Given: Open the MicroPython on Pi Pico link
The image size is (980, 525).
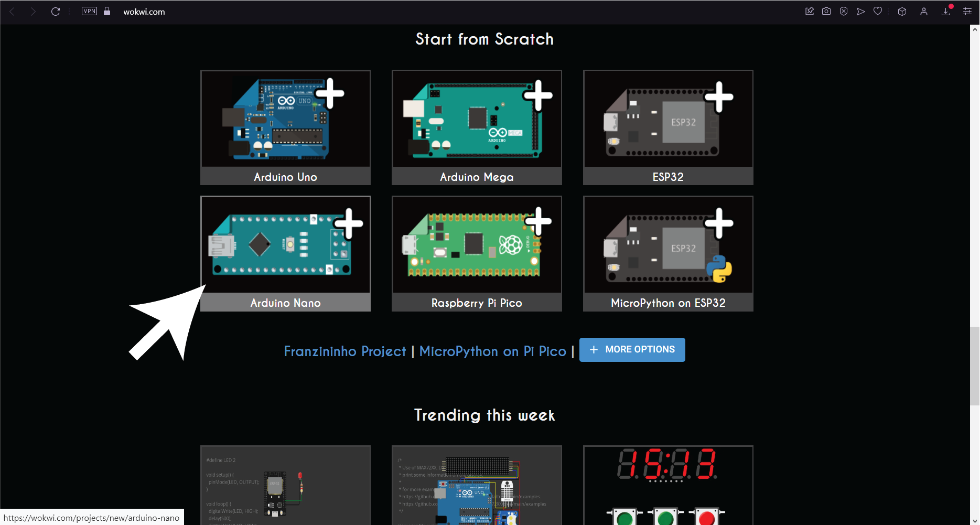Looking at the screenshot, I should click(x=493, y=351).
